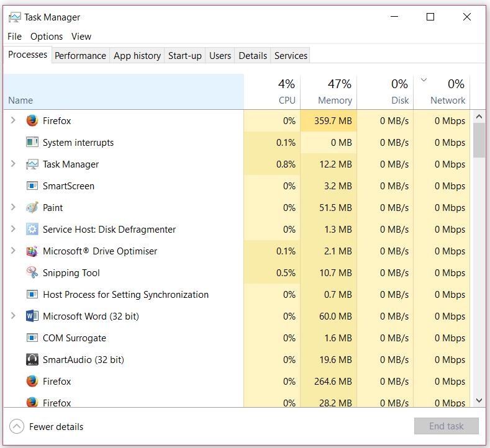
Task: Click the 359.7 MB memory cell
Action: point(329,120)
